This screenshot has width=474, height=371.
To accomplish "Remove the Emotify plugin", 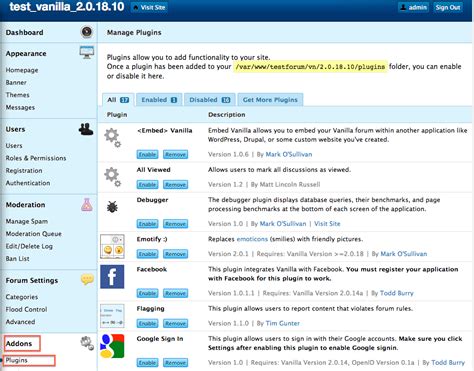I will (x=175, y=254).
